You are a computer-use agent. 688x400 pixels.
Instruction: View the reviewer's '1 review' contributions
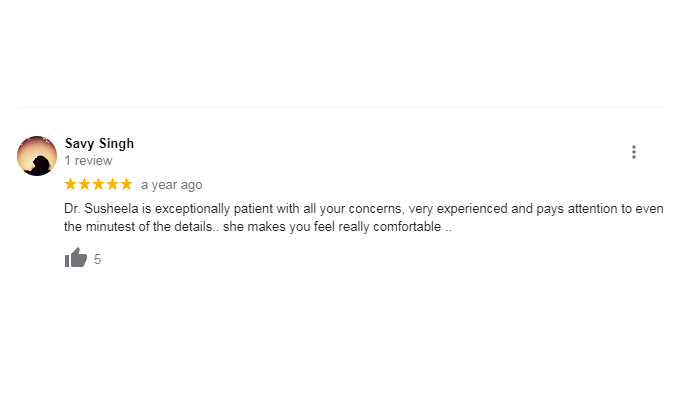click(x=88, y=161)
